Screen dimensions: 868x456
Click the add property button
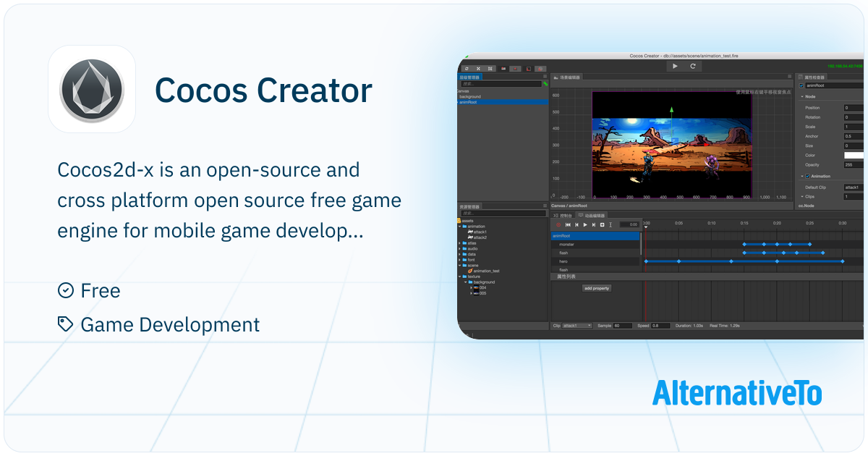tap(597, 288)
